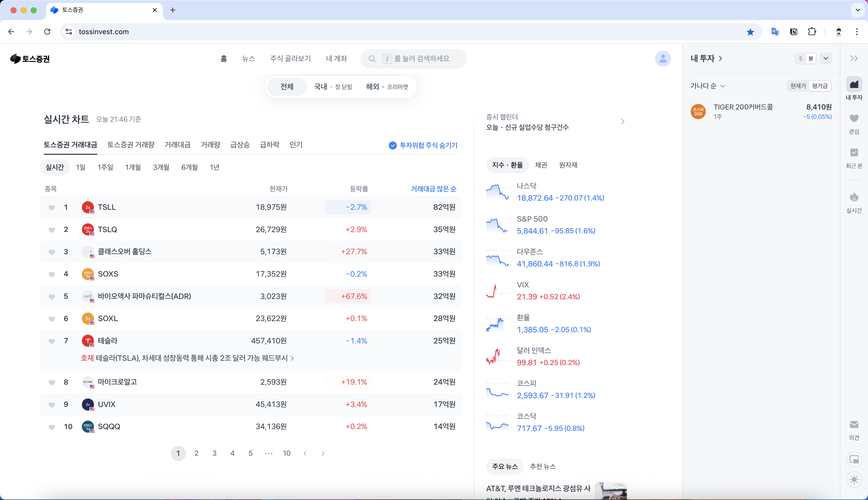868x500 pixels.
Task: Switch holdings view to 평가금
Action: 820,86
